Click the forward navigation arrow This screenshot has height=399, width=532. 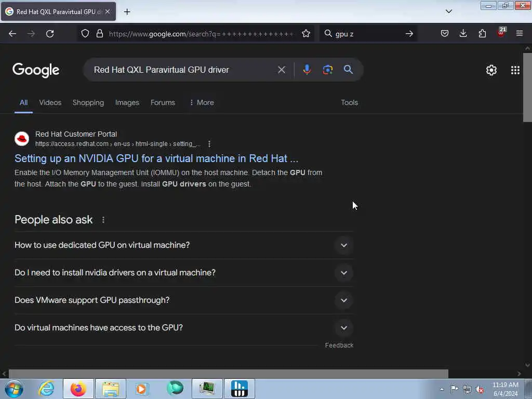pos(31,34)
